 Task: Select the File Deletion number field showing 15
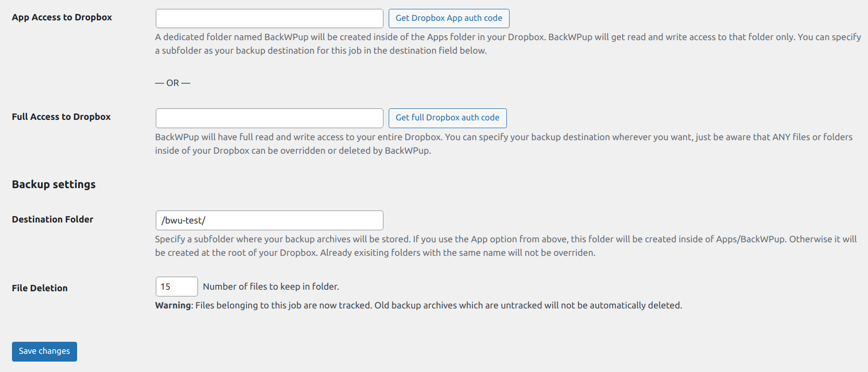177,287
